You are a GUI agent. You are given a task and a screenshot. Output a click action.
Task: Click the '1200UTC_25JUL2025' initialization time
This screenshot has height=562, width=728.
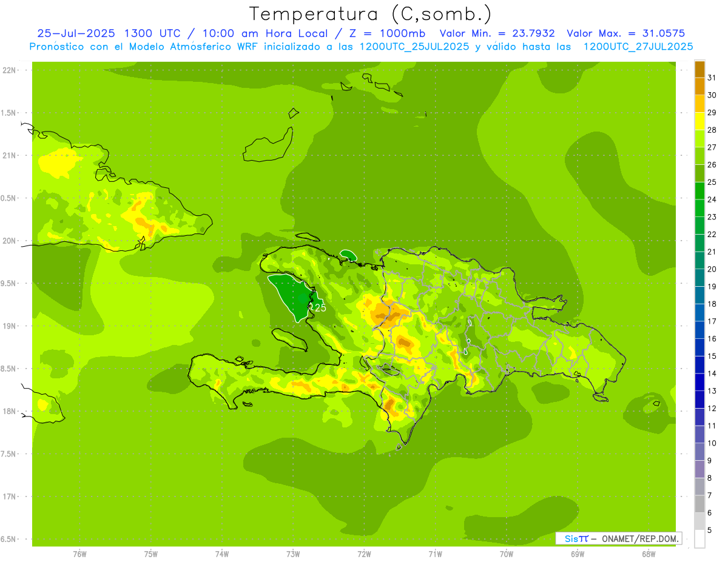(x=414, y=46)
